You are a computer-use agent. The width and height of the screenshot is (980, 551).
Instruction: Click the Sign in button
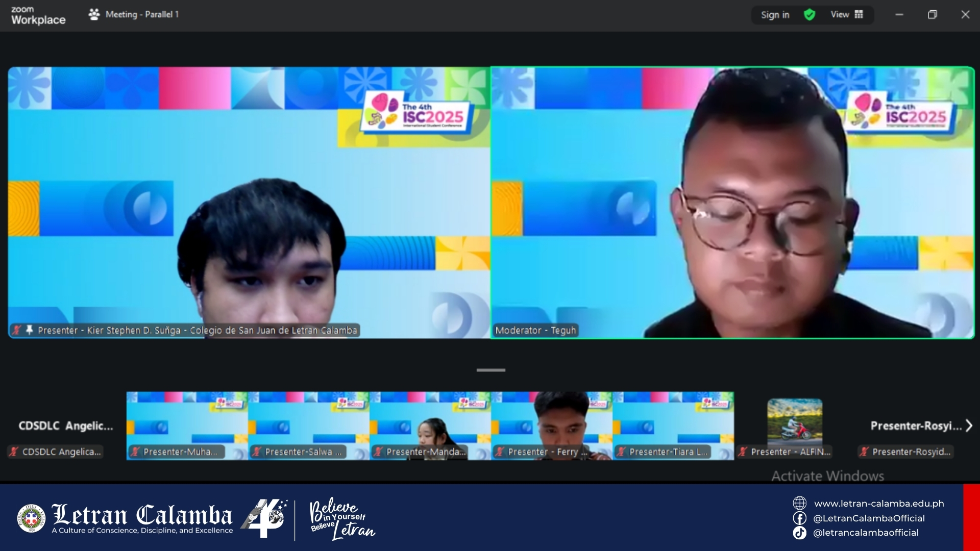pos(775,15)
